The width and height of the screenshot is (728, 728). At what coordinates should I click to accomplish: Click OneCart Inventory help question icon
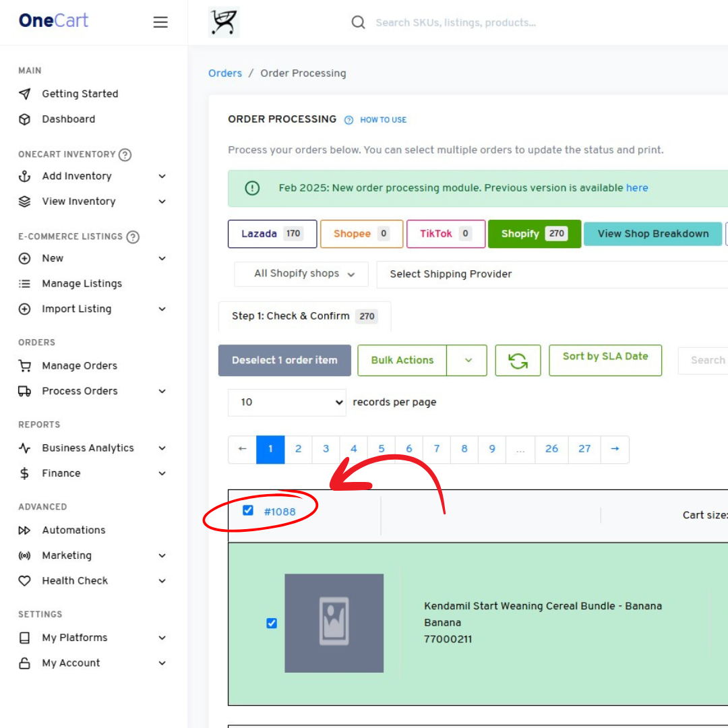[x=125, y=154]
